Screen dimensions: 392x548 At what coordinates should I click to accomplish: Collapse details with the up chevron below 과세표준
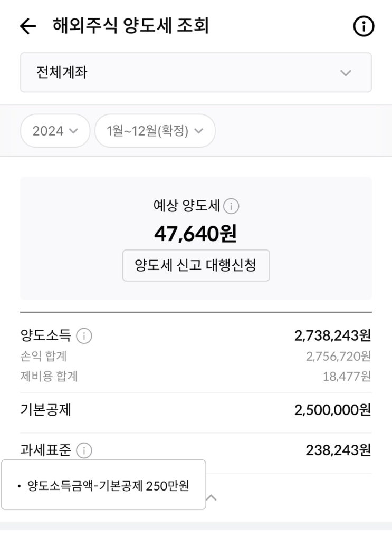click(x=211, y=497)
